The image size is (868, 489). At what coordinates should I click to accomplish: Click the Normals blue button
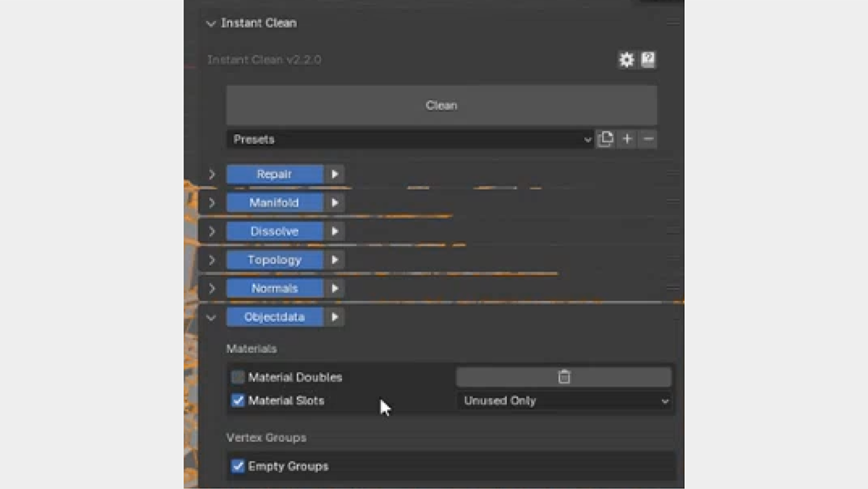tap(275, 288)
